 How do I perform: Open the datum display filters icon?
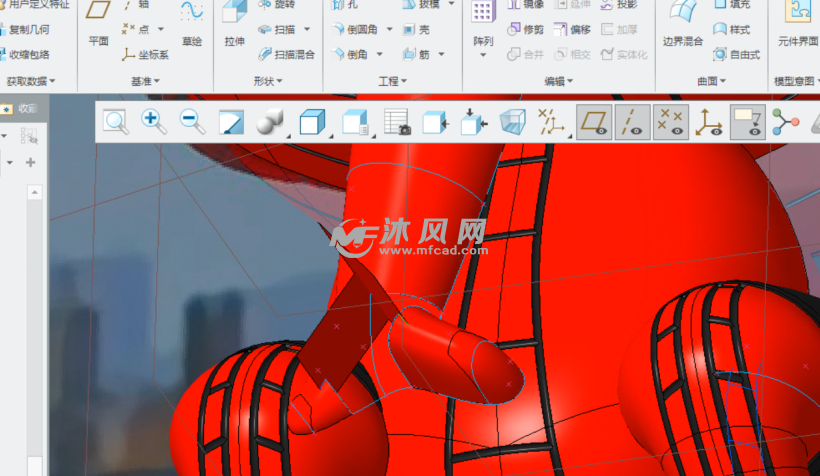551,122
